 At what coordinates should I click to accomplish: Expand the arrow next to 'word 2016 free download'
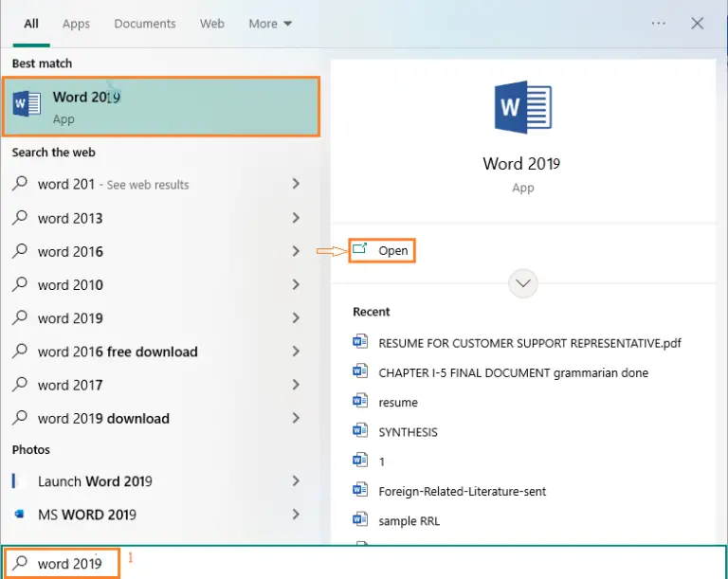(296, 352)
